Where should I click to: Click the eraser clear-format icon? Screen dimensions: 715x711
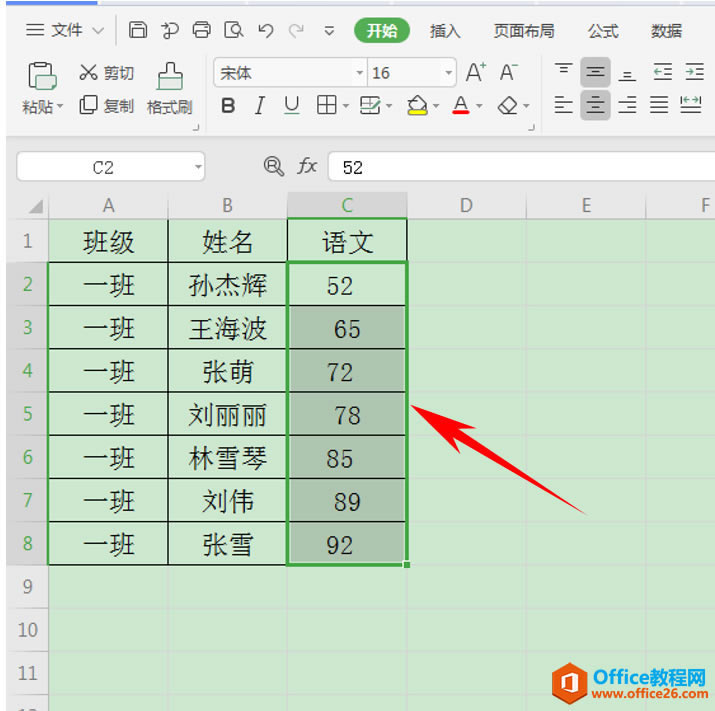click(x=508, y=106)
